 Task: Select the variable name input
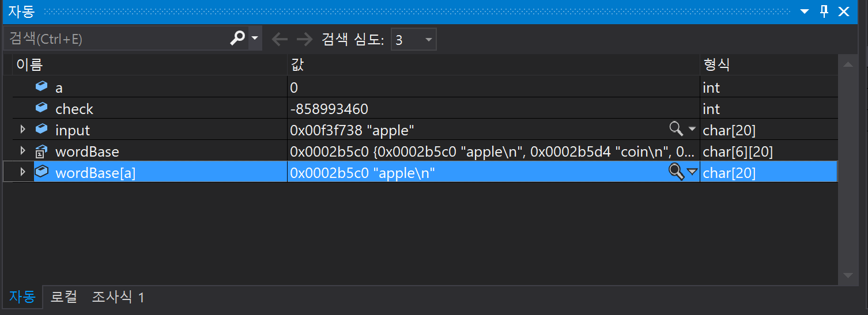click(73, 131)
